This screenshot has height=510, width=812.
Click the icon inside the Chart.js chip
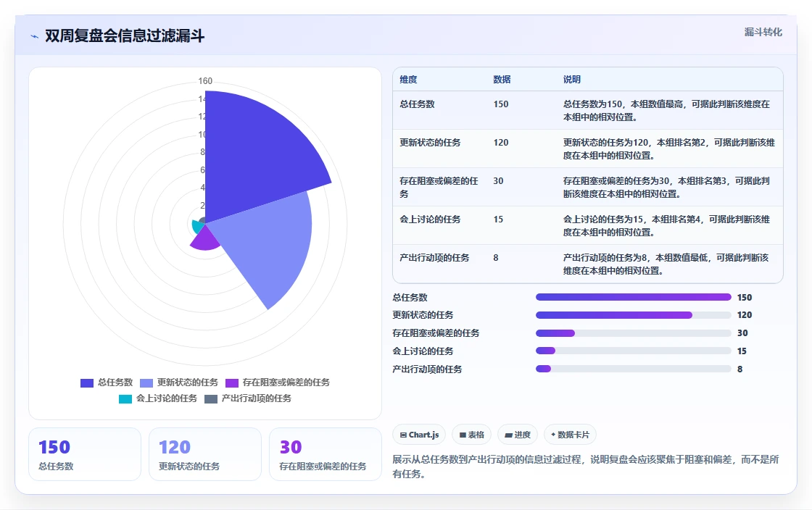click(x=403, y=435)
